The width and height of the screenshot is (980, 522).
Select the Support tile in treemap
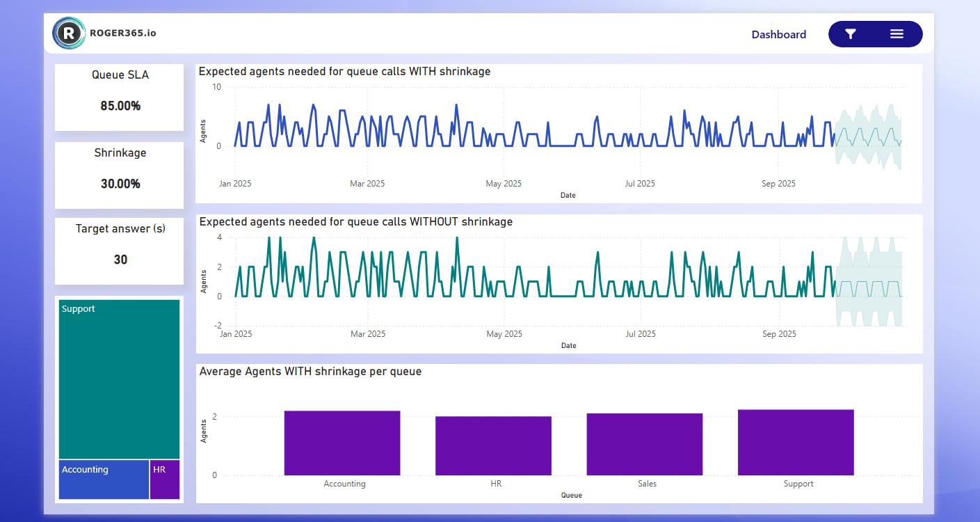click(x=119, y=379)
